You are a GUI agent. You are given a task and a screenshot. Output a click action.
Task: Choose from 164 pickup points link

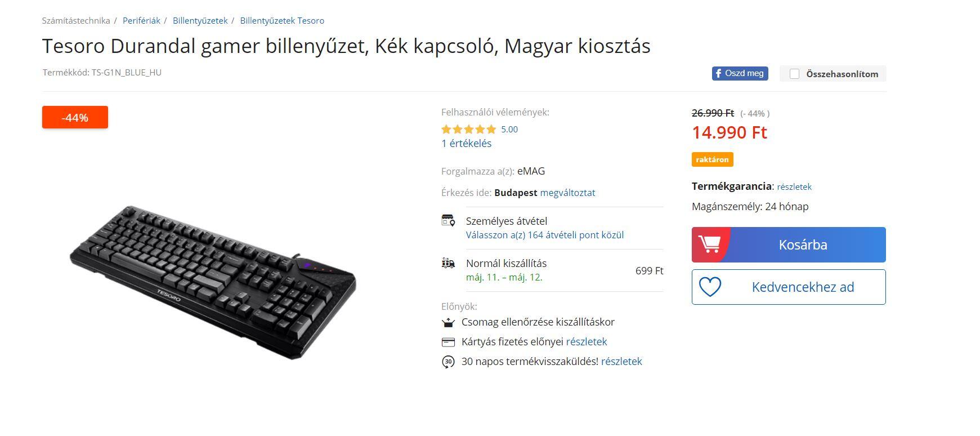[544, 235]
